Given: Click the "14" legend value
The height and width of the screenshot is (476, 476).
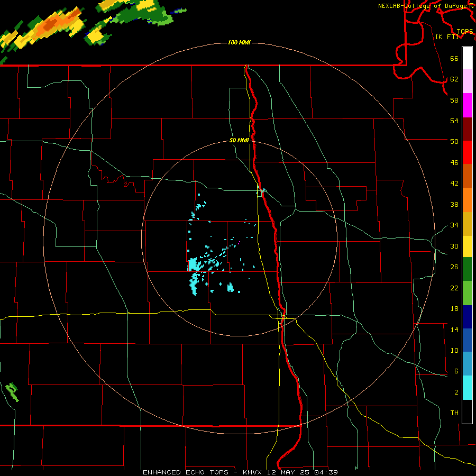Looking at the screenshot, I should (x=454, y=329).
